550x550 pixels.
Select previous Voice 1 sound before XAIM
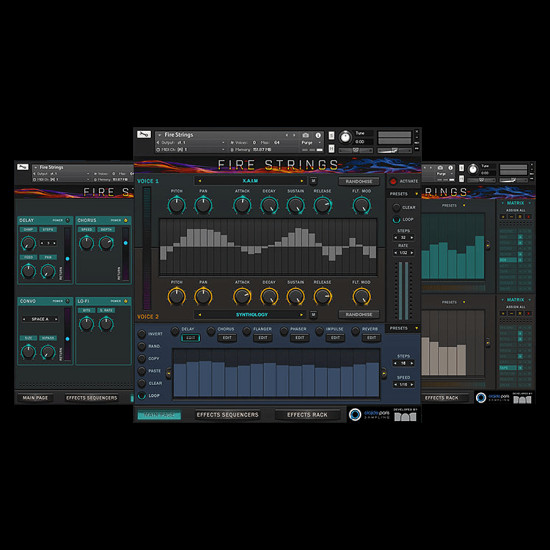click(200, 181)
